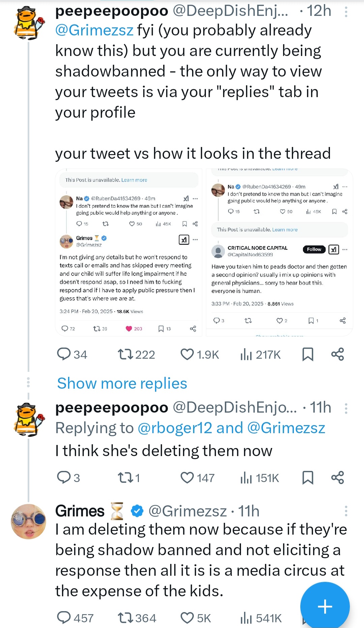
Task: Open the @Grimezsz mention in the first tweet
Action: (x=94, y=30)
